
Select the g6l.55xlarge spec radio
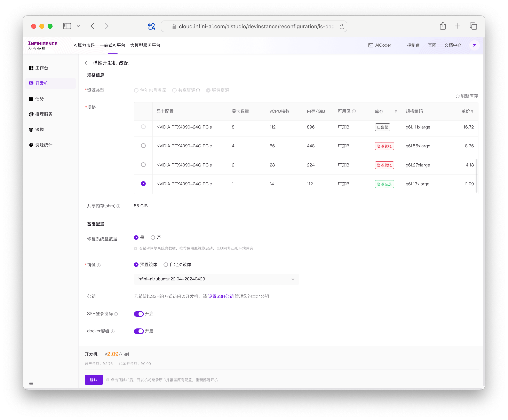(x=143, y=146)
